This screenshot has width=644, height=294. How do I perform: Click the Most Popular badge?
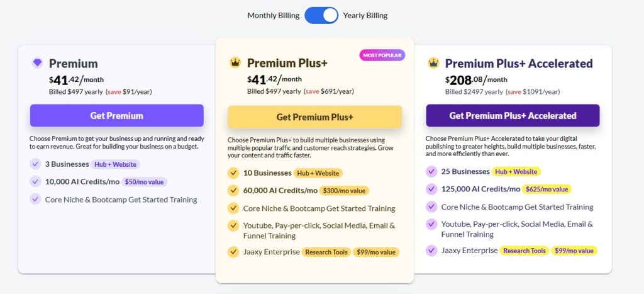click(382, 55)
